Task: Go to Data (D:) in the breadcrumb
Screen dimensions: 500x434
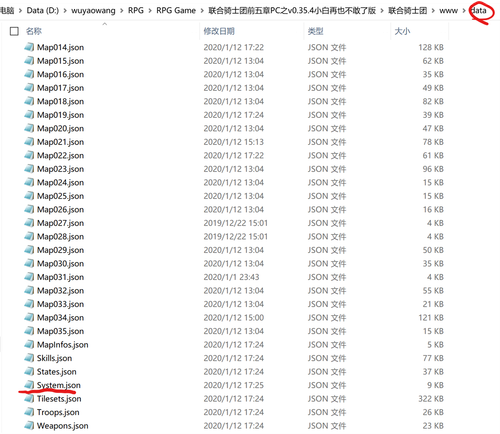Action: pos(43,11)
